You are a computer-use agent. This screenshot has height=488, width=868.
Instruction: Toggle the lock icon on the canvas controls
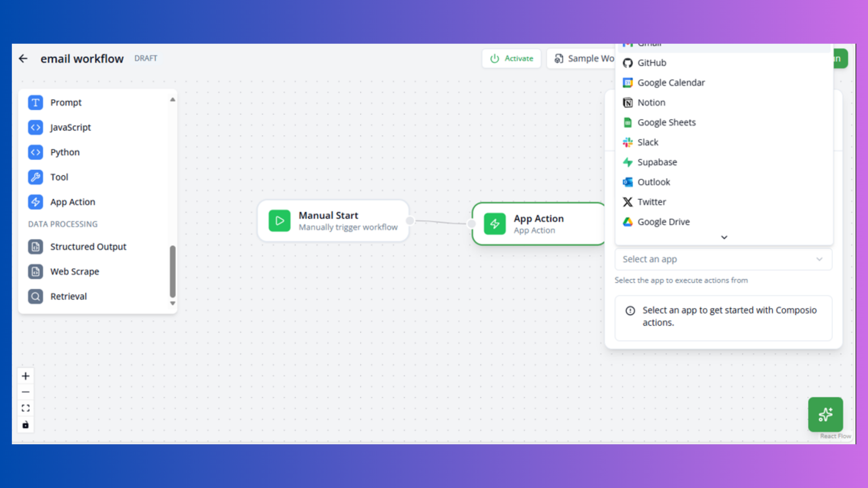pyautogui.click(x=25, y=424)
